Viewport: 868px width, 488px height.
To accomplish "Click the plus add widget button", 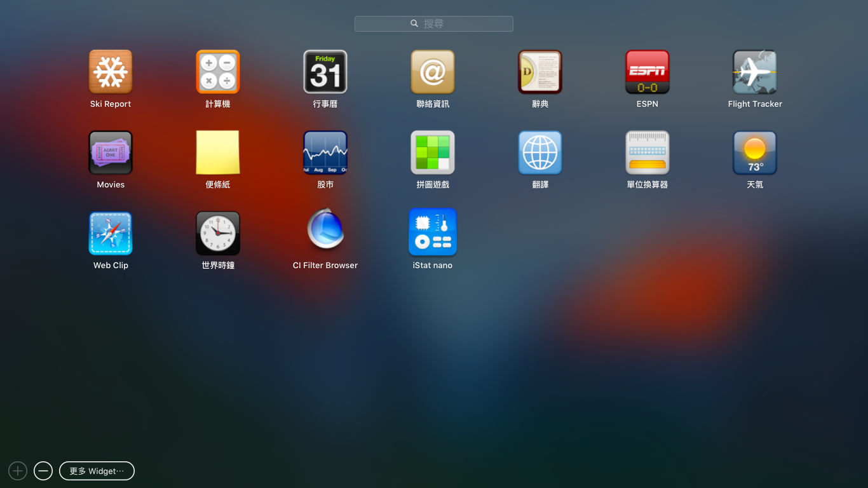I will 18,471.
